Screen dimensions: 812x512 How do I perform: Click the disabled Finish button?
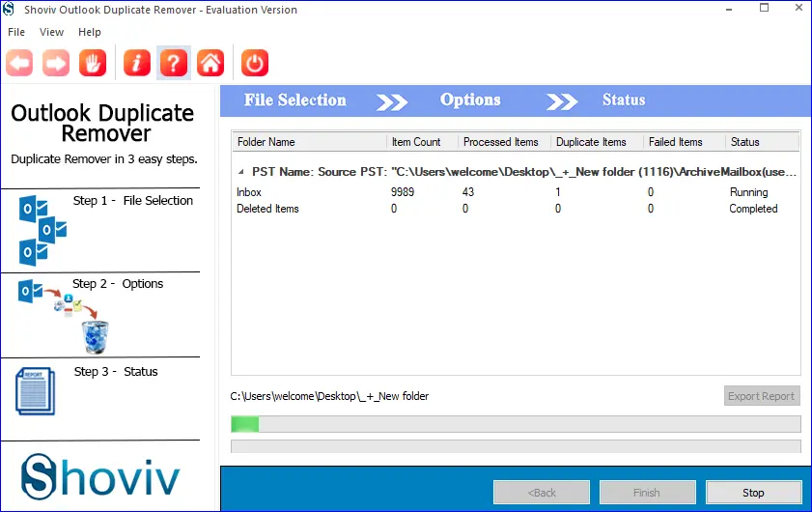(x=647, y=493)
